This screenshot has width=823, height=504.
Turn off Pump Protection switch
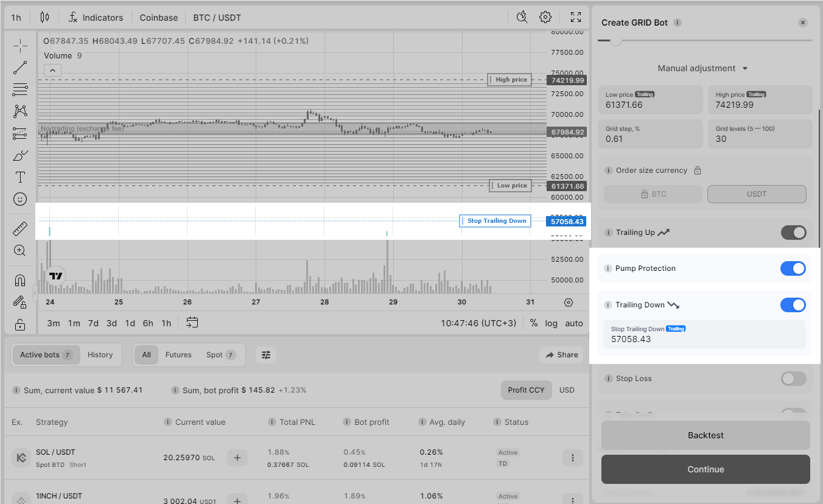tap(793, 268)
